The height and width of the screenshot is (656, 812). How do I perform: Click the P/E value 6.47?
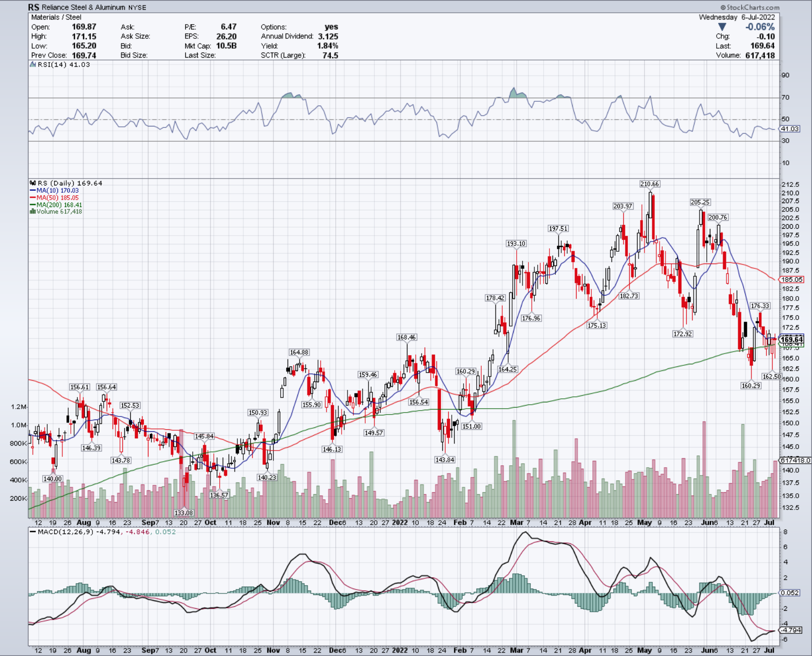229,27
